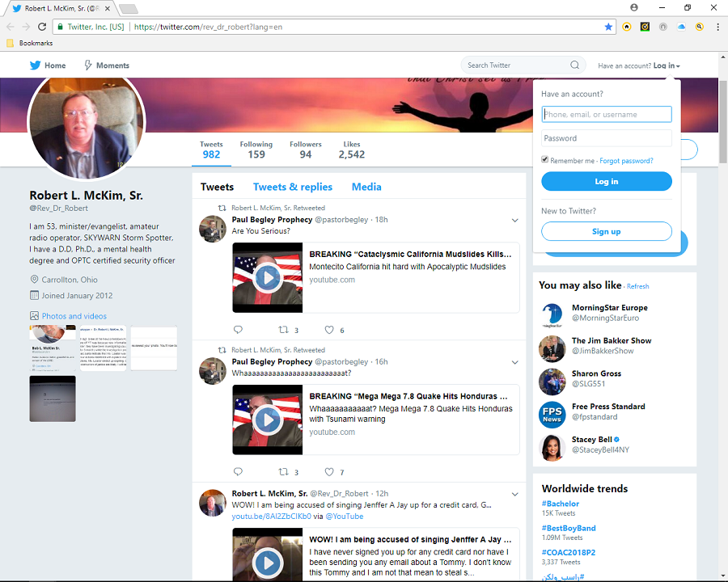
Task: Click the browser back arrow
Action: pos(11,27)
